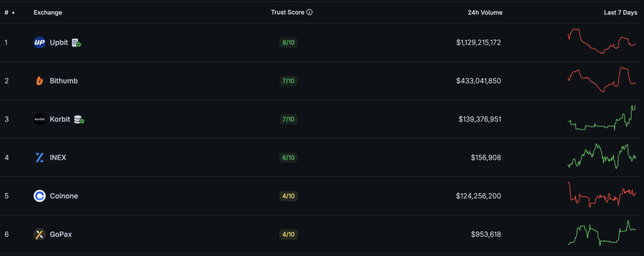
Task: View Korbit's 7-day sparkline chart
Action: click(x=602, y=118)
